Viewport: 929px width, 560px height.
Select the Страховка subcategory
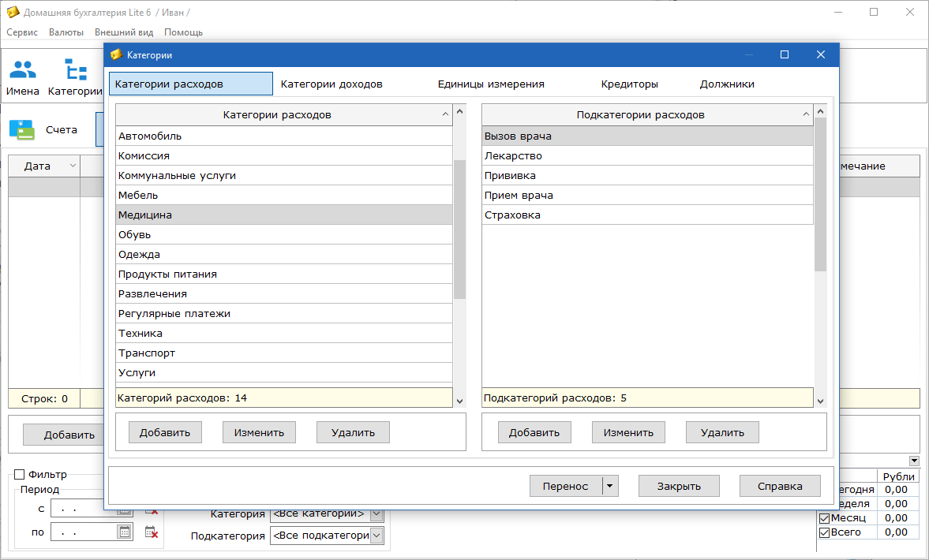[x=647, y=215]
